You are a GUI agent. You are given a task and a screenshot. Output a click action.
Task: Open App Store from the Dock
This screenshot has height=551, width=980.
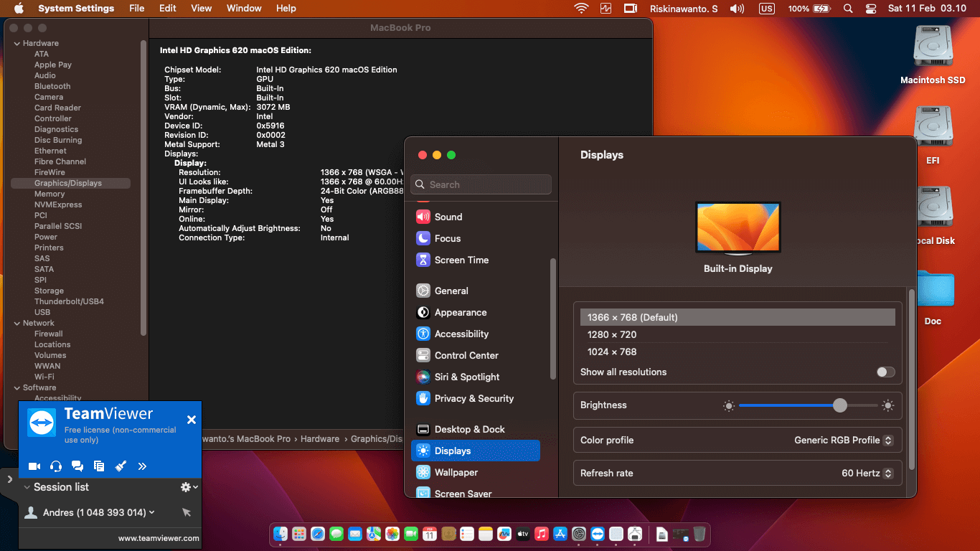560,534
